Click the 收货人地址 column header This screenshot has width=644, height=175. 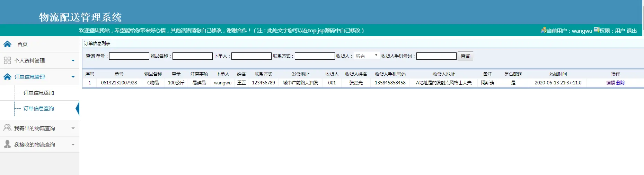tap(444, 74)
